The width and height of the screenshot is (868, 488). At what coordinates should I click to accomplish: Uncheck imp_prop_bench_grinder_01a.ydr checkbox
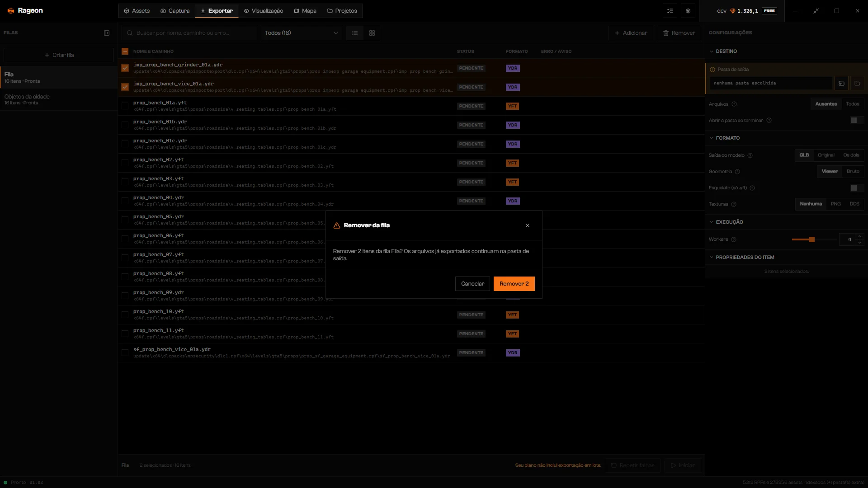125,68
